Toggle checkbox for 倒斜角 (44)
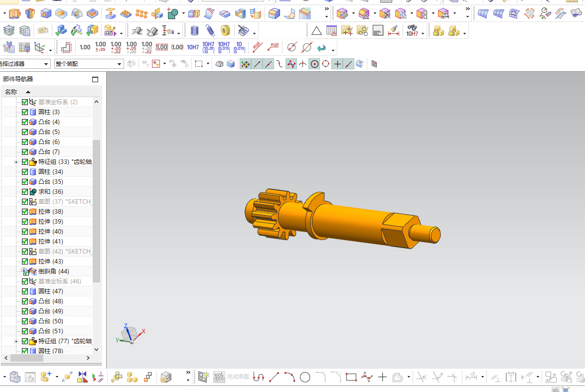The width and height of the screenshot is (585, 392). tap(25, 271)
